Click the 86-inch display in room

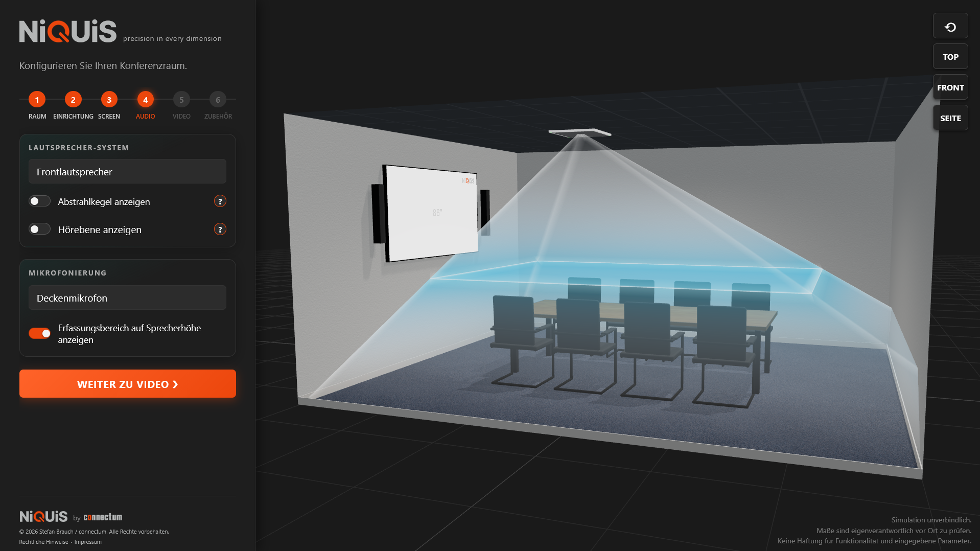pos(431,213)
